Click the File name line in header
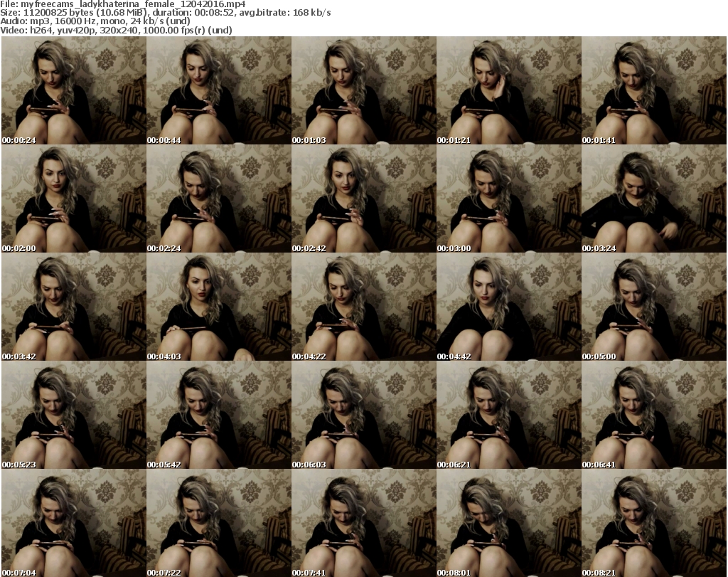 pyautogui.click(x=122, y=4)
